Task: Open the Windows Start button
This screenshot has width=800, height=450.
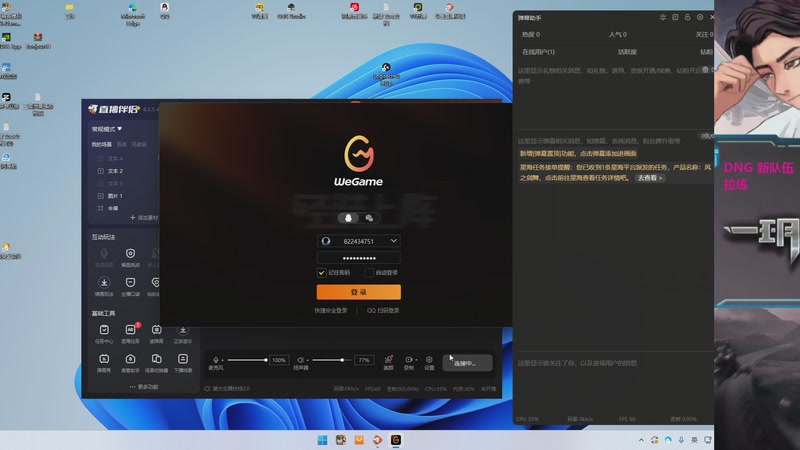Action: click(x=322, y=440)
